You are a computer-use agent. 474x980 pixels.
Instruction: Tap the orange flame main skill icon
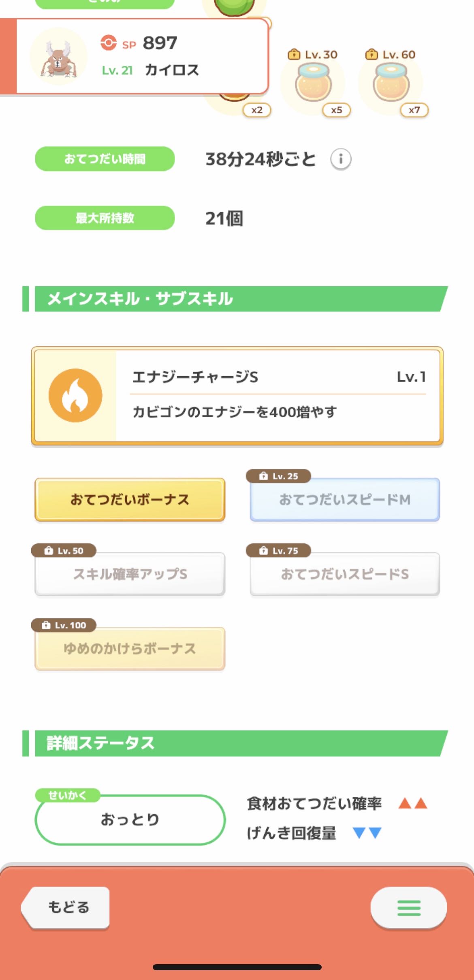pyautogui.click(x=75, y=396)
